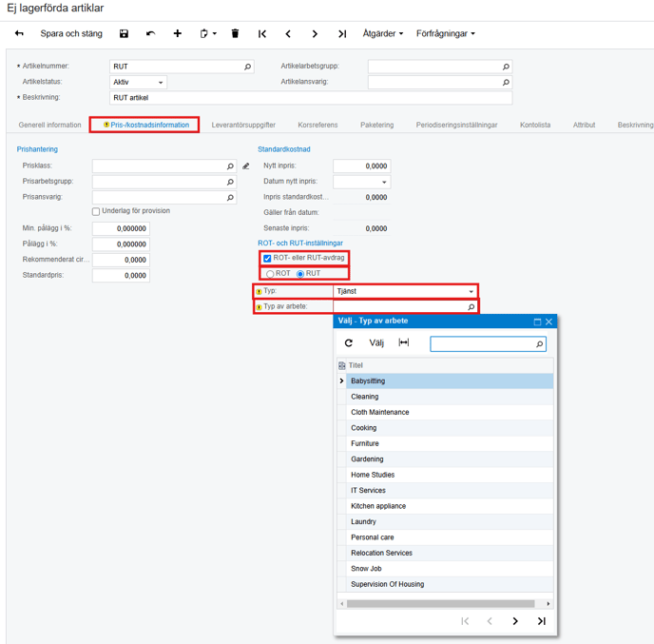Refresh the Typ av arbete list
Image resolution: width=654 pixels, height=644 pixels.
coord(349,343)
